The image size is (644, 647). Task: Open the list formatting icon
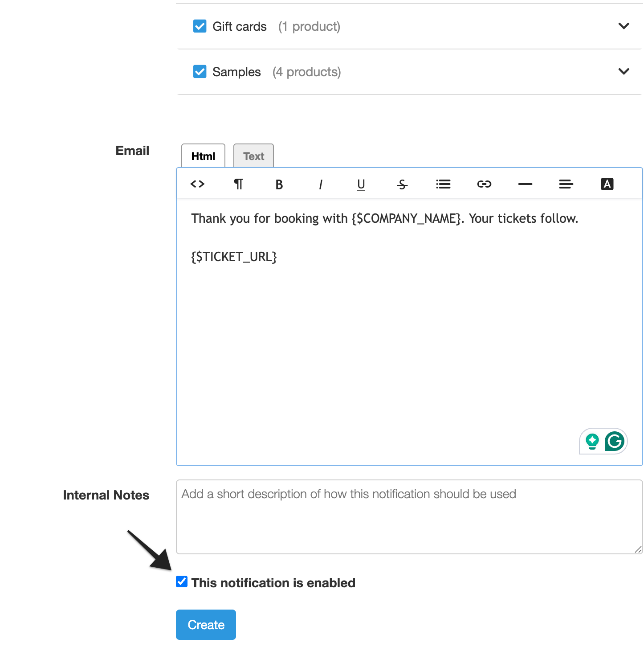[443, 184]
